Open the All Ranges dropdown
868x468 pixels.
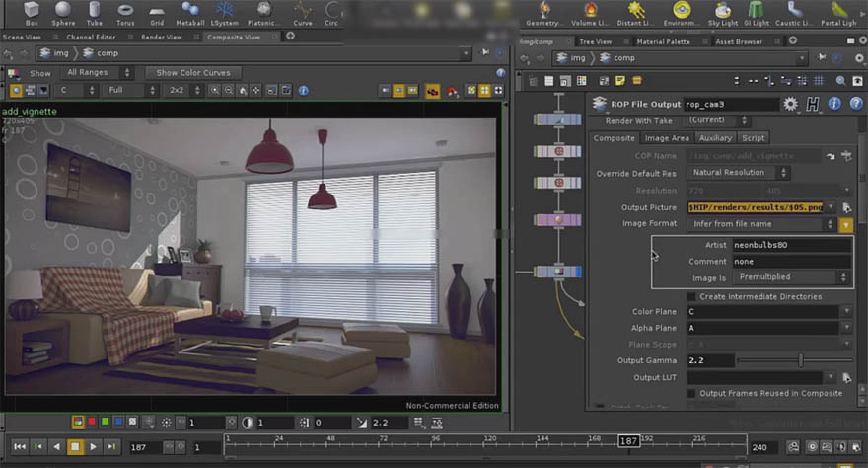point(97,72)
